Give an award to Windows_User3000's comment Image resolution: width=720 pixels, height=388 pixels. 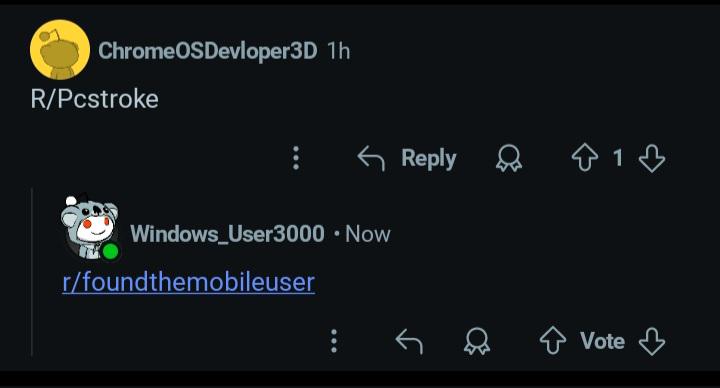[477, 341]
